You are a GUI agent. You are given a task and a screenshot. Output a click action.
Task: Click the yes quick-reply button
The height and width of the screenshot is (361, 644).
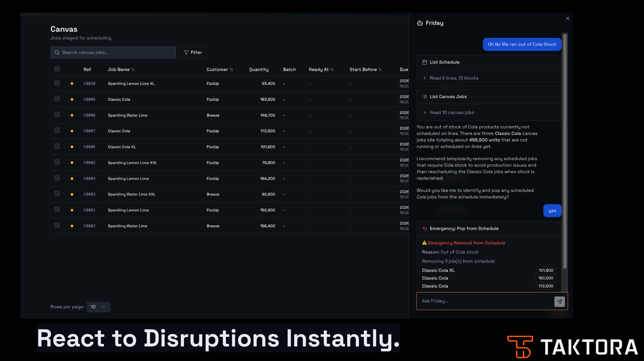pyautogui.click(x=552, y=210)
